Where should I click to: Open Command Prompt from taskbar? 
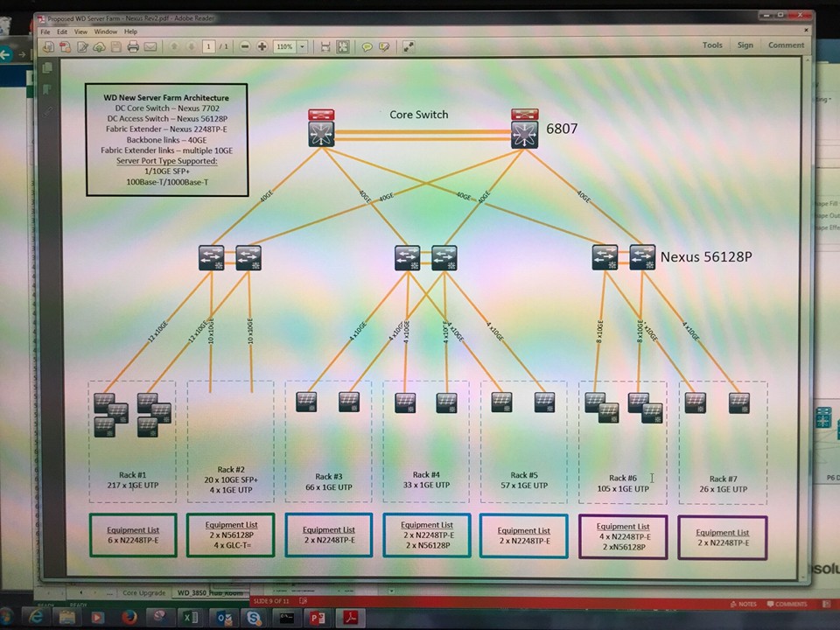point(287,619)
